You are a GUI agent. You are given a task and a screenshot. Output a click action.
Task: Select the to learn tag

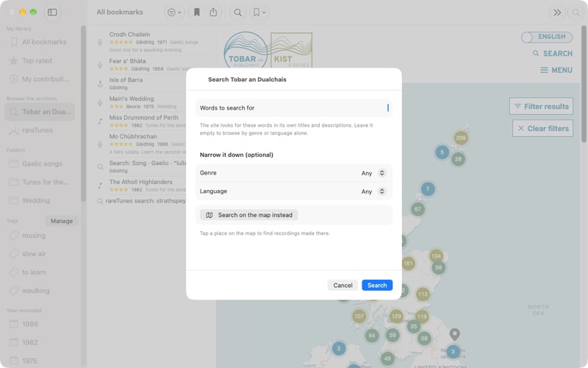tap(40, 272)
